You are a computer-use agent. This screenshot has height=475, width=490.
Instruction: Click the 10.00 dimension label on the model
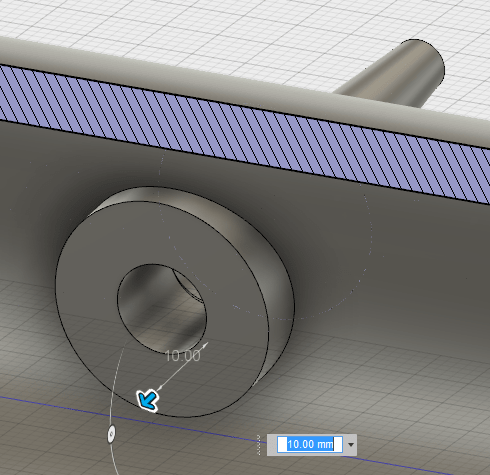[x=183, y=356]
